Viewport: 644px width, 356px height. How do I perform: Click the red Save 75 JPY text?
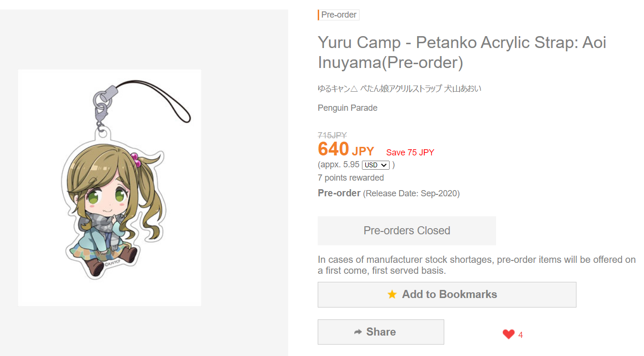(x=410, y=153)
